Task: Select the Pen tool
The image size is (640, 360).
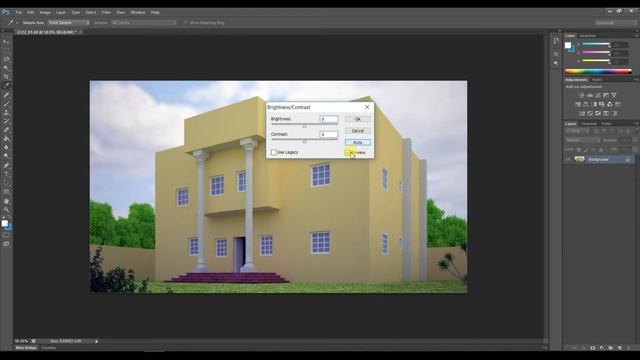Action: tap(6, 166)
